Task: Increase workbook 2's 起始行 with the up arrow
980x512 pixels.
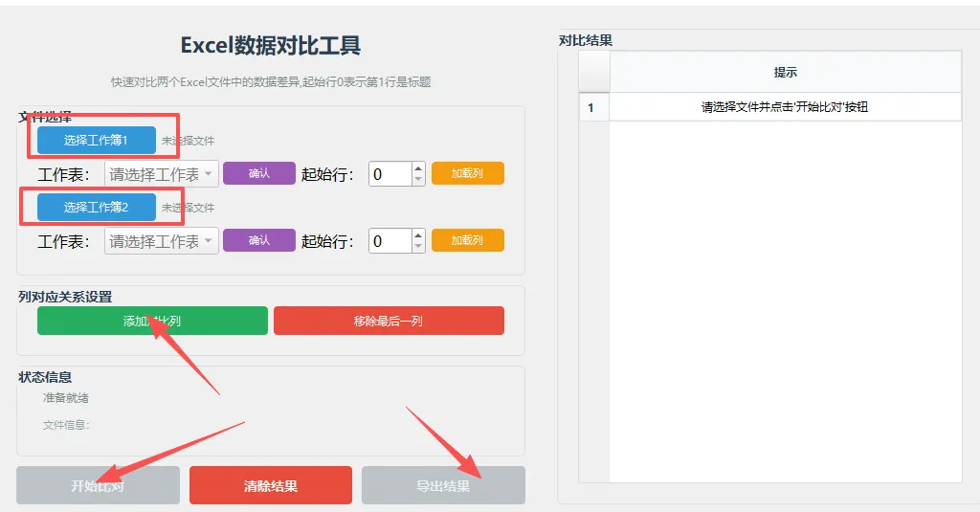Action: click(419, 234)
